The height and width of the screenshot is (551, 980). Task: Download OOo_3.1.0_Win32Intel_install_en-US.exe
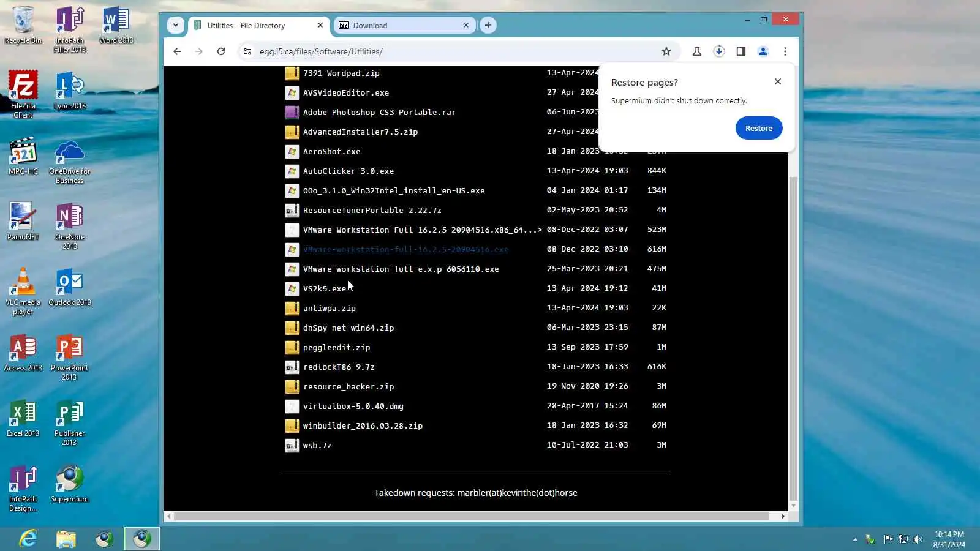click(394, 190)
